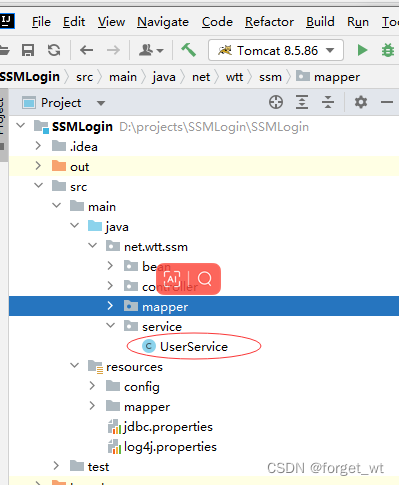399x485 pixels.
Task: Click SSMLogin in the breadcrumb bar
Action: [x=30, y=77]
